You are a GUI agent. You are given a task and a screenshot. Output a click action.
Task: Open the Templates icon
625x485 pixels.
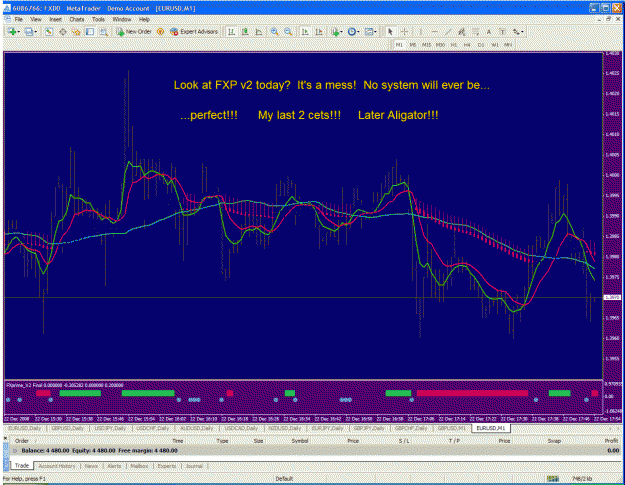(x=369, y=32)
